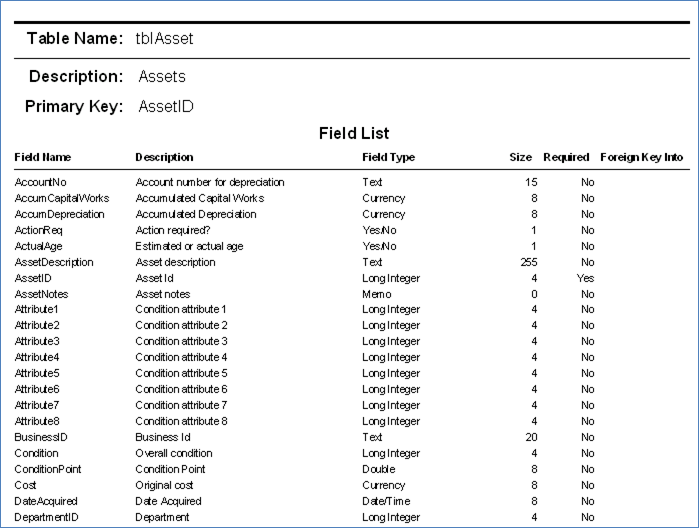699x528 pixels.
Task: Select the BusinessID field name
Action: click(x=41, y=437)
